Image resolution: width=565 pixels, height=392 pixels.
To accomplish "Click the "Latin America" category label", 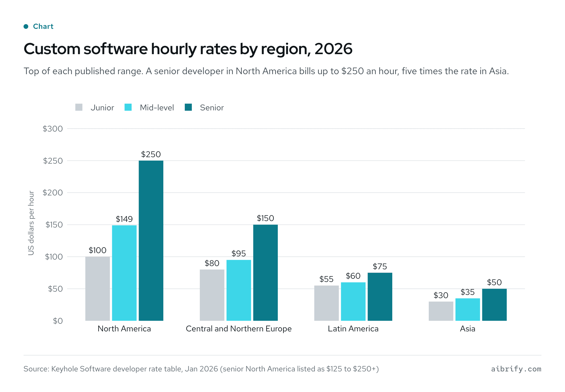I will click(x=353, y=328).
